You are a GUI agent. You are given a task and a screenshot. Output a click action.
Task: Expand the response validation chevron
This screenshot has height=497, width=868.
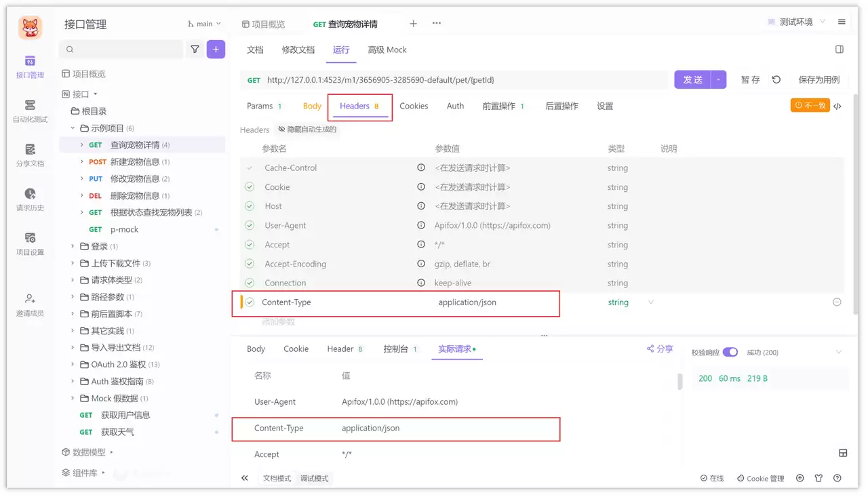839,352
